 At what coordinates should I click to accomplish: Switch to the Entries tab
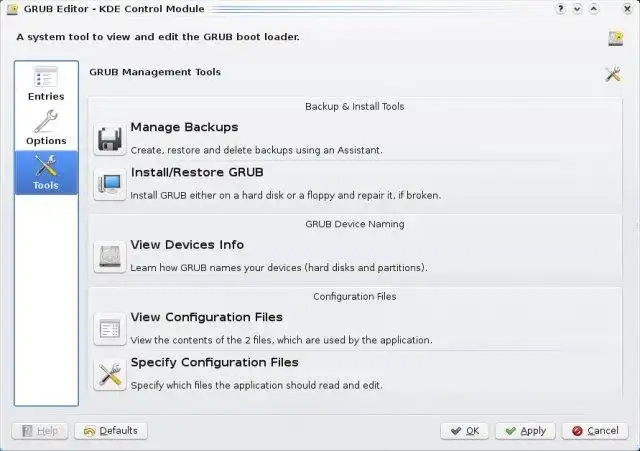point(46,85)
